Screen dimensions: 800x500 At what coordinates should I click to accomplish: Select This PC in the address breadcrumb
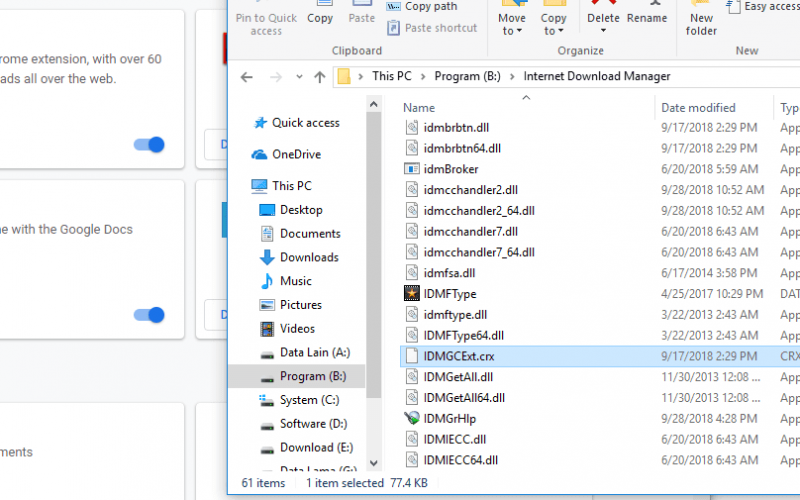(x=392, y=76)
